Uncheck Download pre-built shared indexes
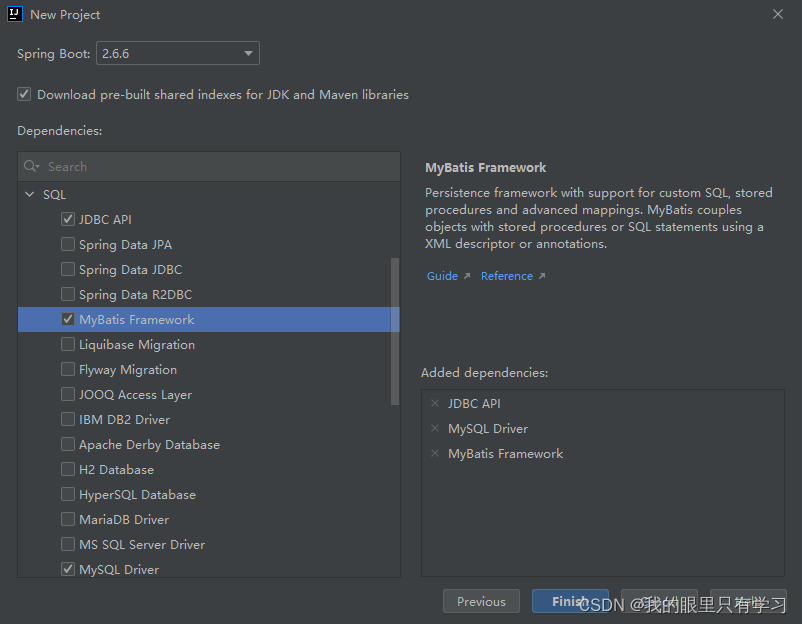 coord(23,94)
